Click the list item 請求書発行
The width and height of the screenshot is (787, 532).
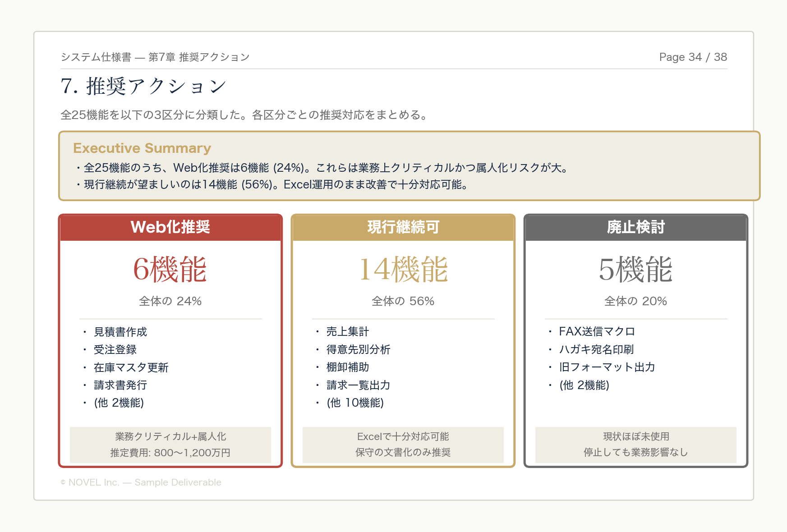120,385
